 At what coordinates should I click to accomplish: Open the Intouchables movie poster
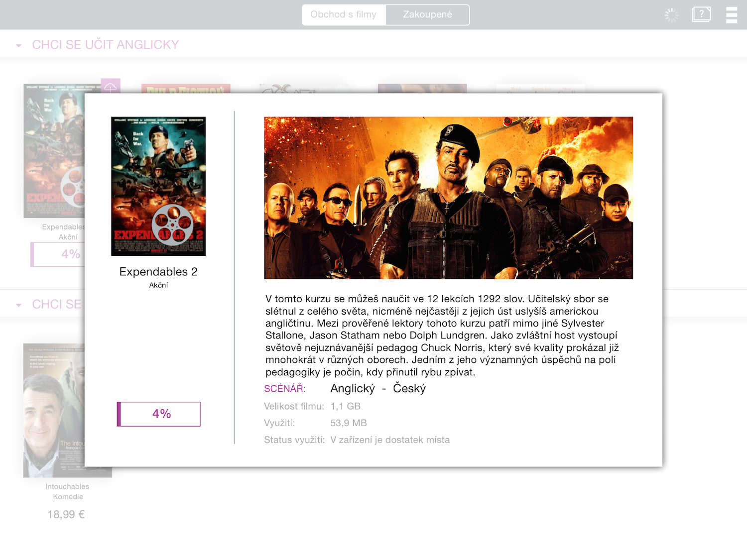pyautogui.click(x=54, y=410)
